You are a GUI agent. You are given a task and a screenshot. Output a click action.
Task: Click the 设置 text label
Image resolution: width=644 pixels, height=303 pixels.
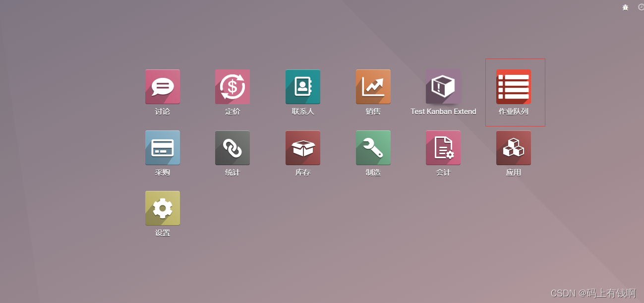163,233
